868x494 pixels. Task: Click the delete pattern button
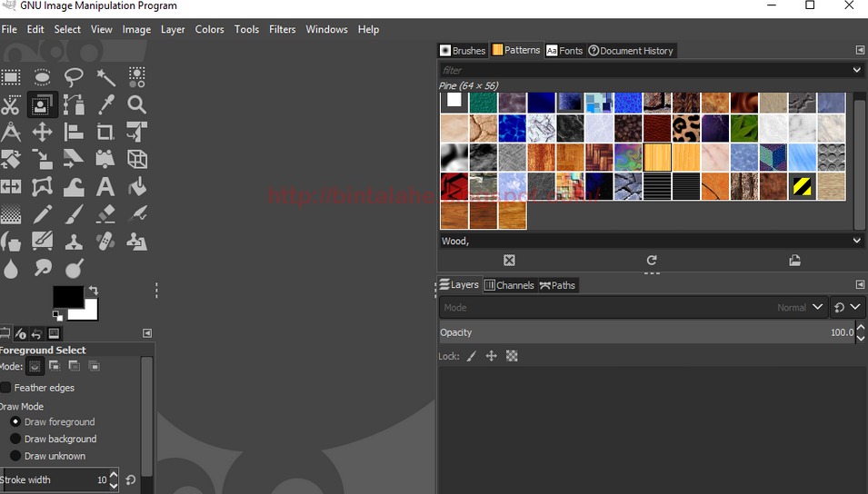509,260
